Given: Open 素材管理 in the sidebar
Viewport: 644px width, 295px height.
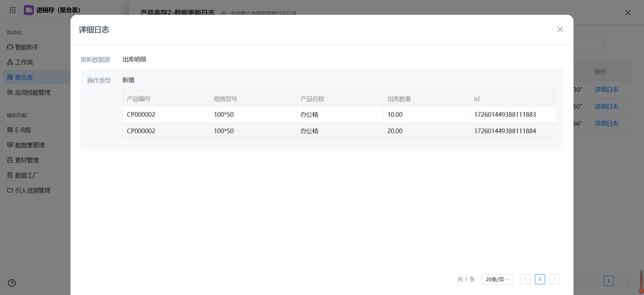Looking at the screenshot, I should click(x=27, y=160).
